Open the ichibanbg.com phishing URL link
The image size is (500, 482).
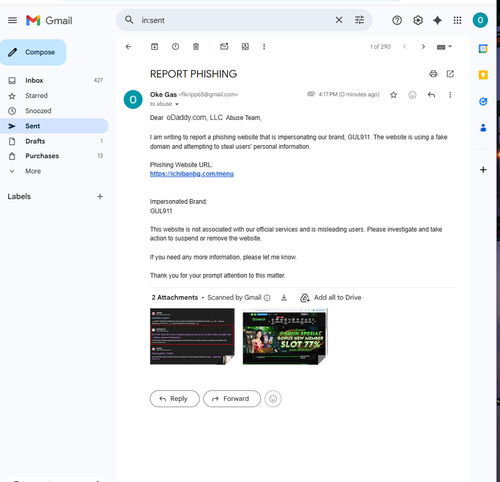192,174
